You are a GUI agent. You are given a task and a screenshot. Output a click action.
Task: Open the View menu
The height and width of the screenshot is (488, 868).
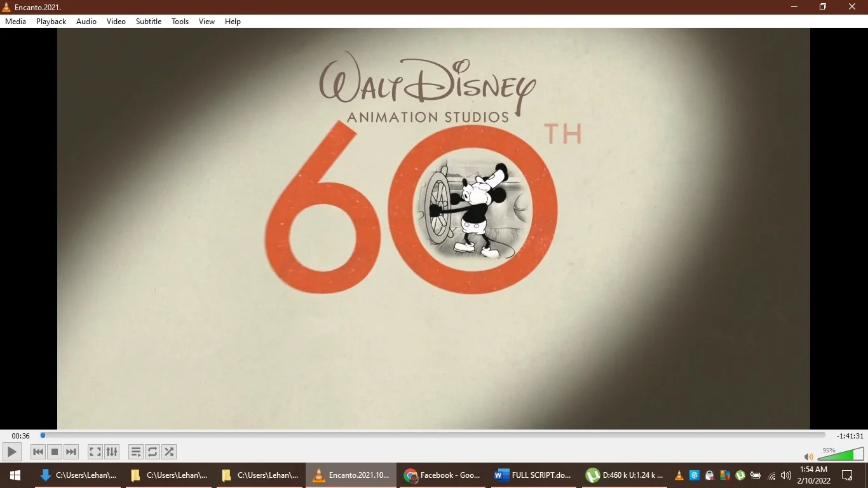click(207, 22)
